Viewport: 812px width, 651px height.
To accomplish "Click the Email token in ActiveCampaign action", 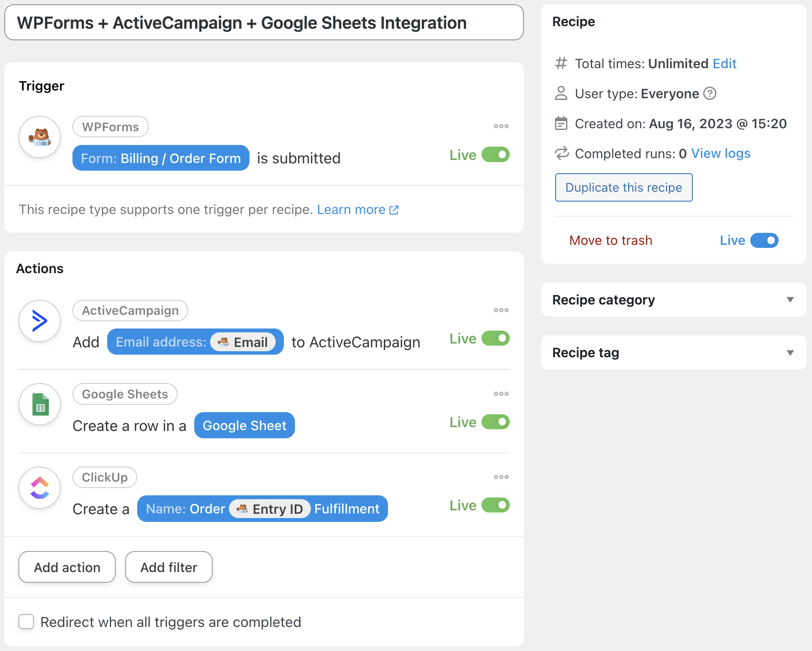I will [243, 342].
